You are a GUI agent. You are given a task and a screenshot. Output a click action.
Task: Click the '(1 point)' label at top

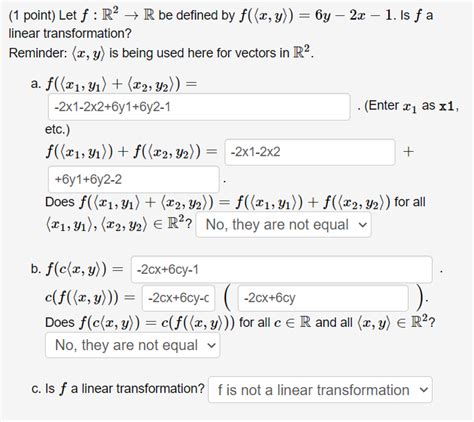(x=32, y=15)
